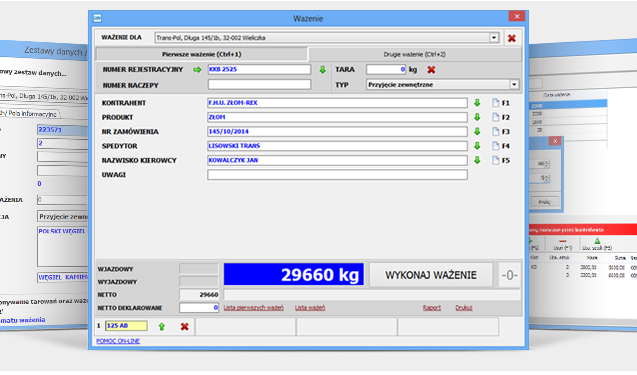Viewport: 637px width, 375px height.
Task: Click the Kontrahent field F.H.U. ZŁOM-REX
Action: coord(337,103)
